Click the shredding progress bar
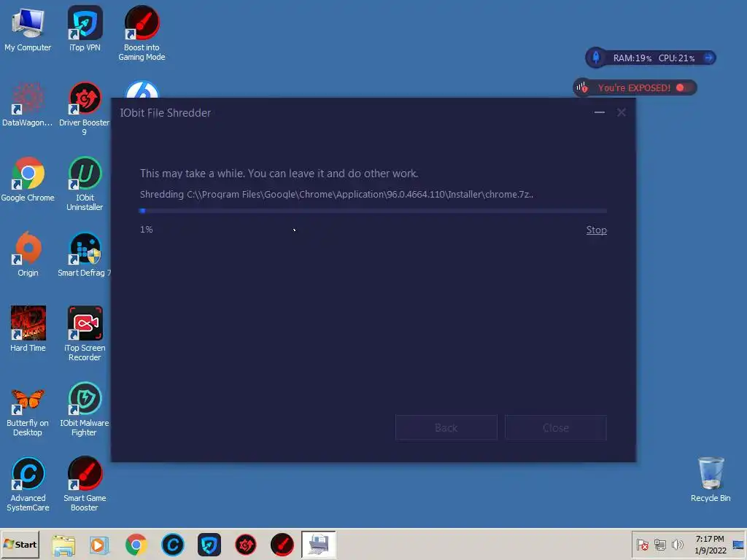The height and width of the screenshot is (560, 747). pos(373,211)
